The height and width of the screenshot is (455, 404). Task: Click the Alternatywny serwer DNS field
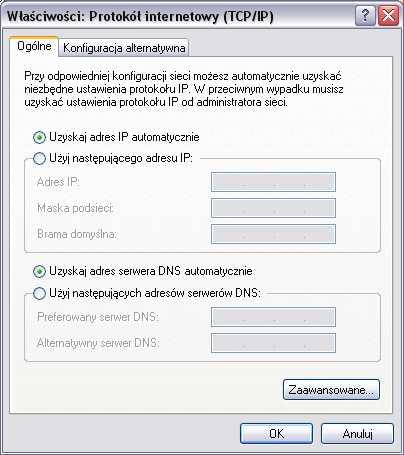click(273, 343)
